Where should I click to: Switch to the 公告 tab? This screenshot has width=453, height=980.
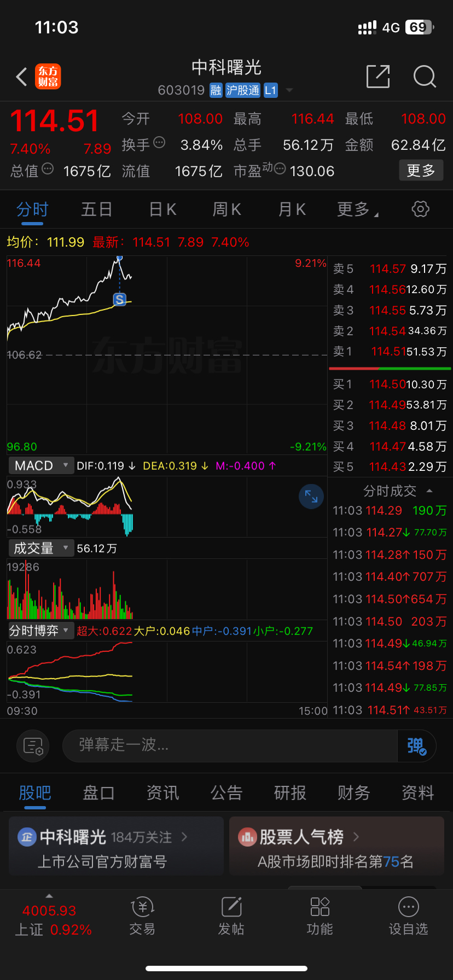click(226, 793)
